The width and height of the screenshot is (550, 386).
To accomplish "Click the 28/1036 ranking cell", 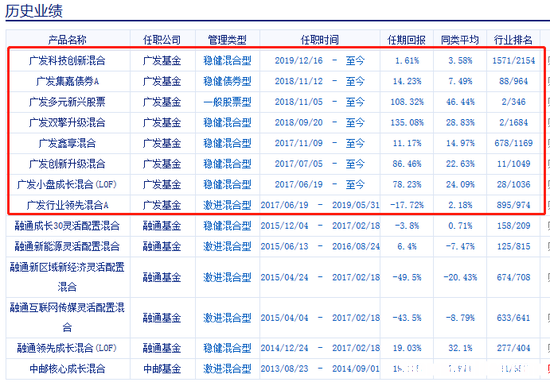I will (514, 185).
